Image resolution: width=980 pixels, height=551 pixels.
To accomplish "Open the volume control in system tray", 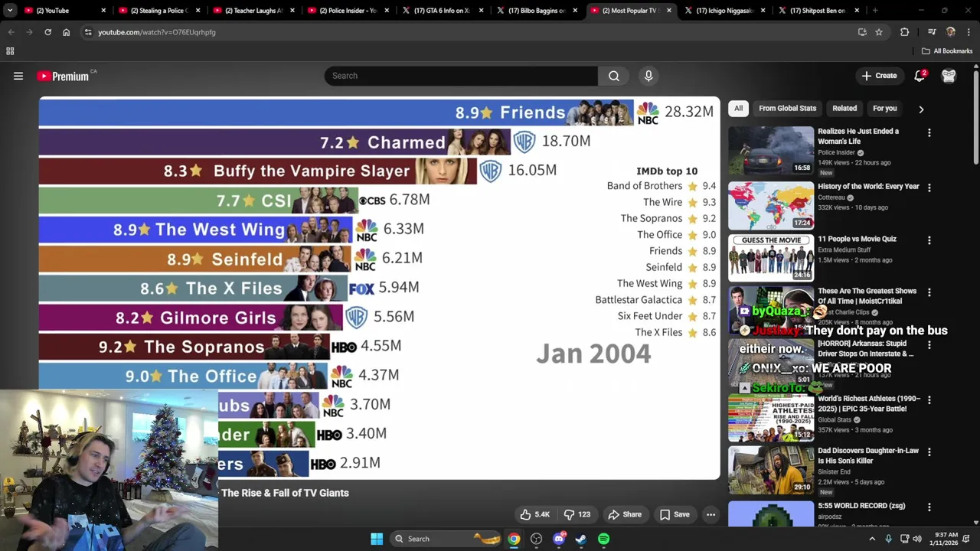I will click(917, 539).
